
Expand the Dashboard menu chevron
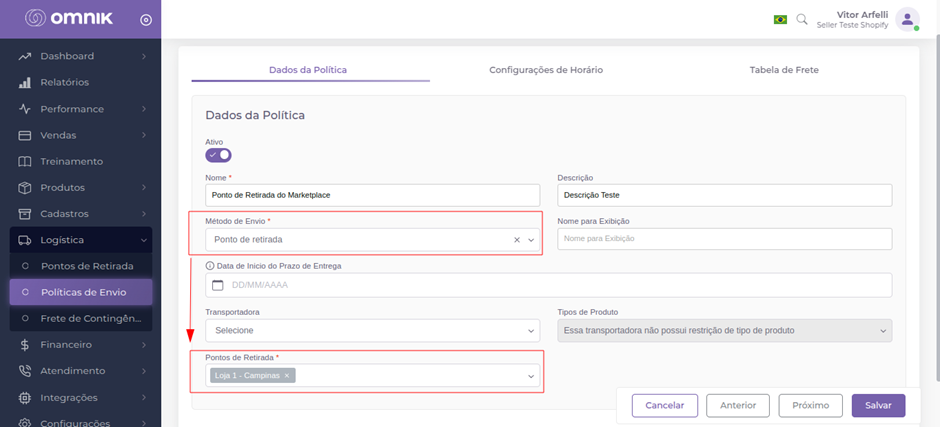coord(144,56)
